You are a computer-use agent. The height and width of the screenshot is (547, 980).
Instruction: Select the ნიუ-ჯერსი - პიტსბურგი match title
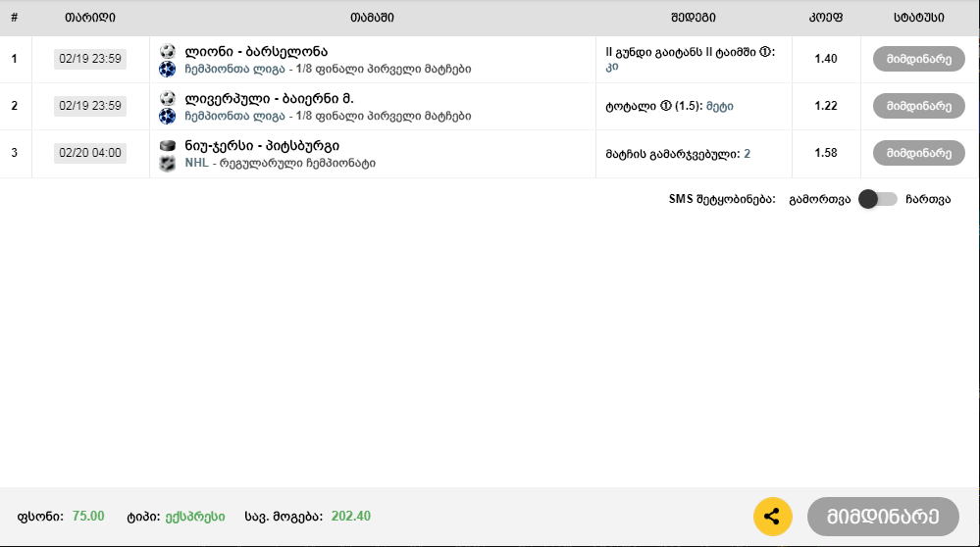pos(262,145)
